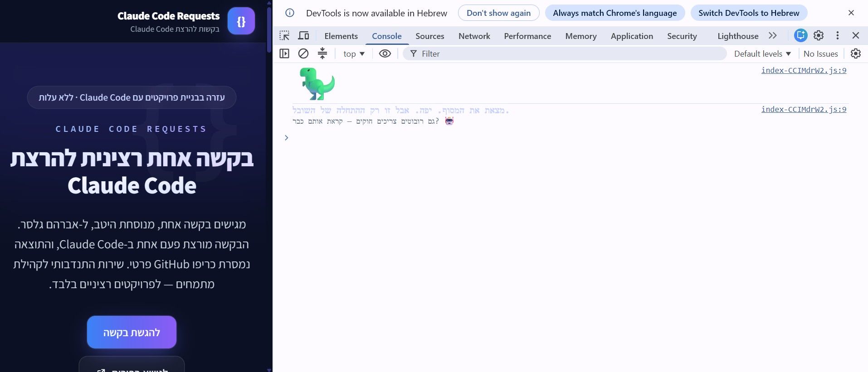Toggle the console sidebar icon
Screen dimensions: 868x372
coord(284,53)
